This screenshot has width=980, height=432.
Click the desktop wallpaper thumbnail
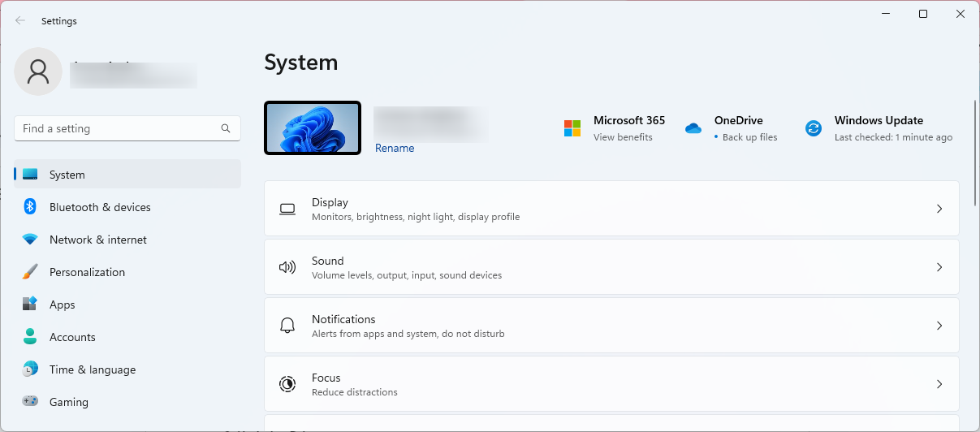tap(313, 127)
